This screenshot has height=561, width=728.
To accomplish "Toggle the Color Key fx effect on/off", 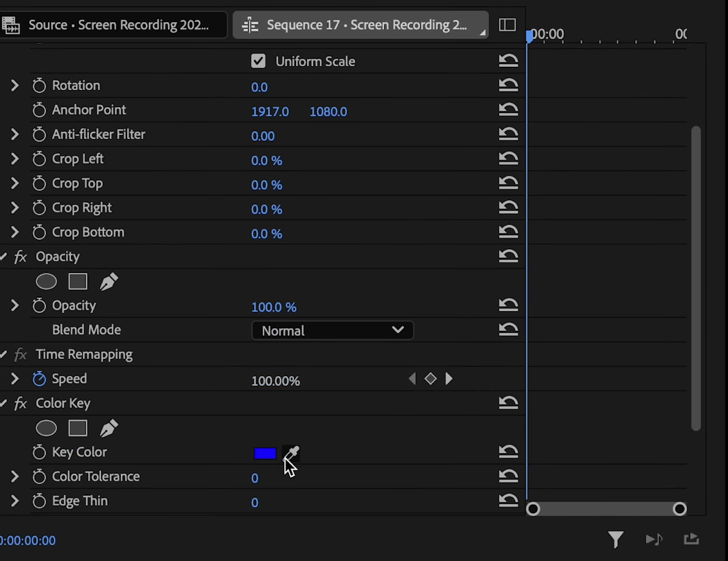I will point(20,403).
